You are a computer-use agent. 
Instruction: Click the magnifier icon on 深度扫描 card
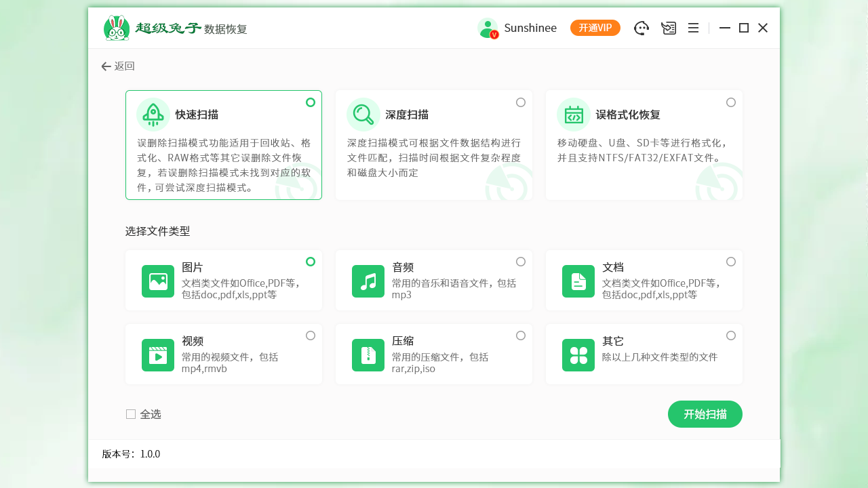(363, 114)
